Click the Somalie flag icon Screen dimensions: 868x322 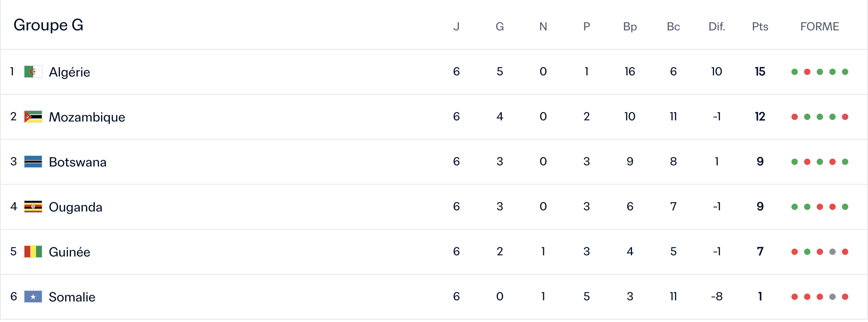click(33, 297)
